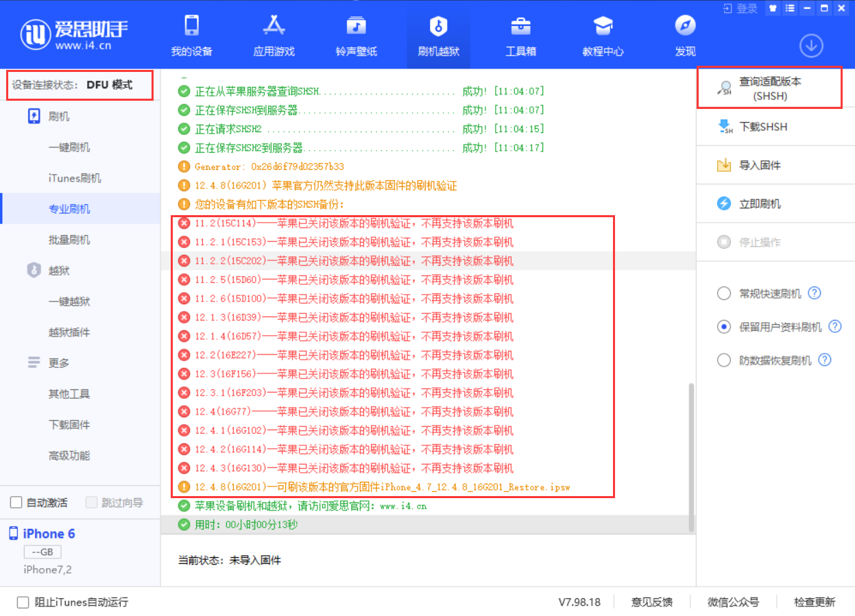Click the download circle arrow icon
Image resolution: width=855 pixels, height=616 pixels.
(x=811, y=46)
